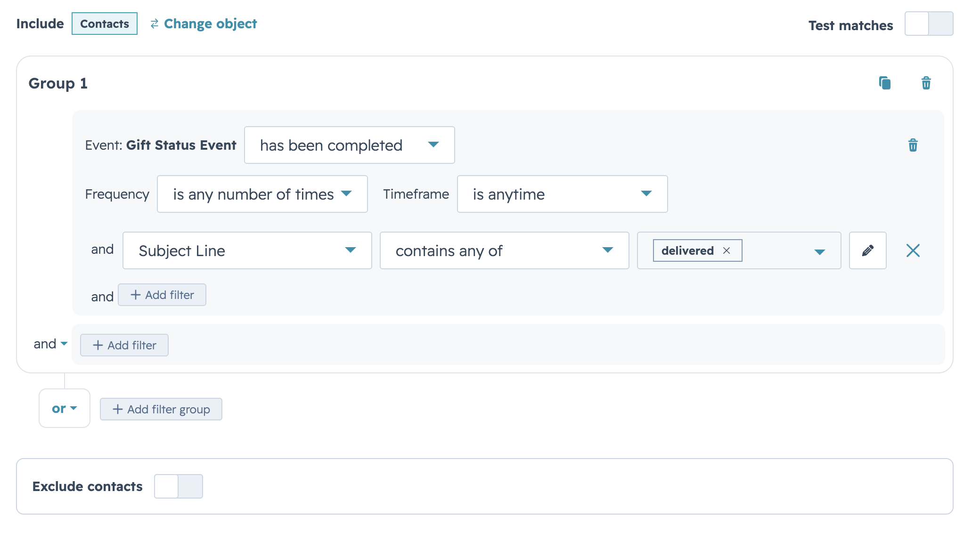The image size is (980, 548).
Task: Click the Timeframe label
Action: tap(416, 194)
